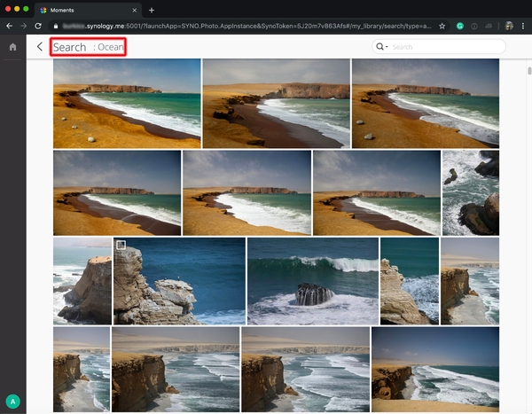Click the address bar URL

point(246,26)
